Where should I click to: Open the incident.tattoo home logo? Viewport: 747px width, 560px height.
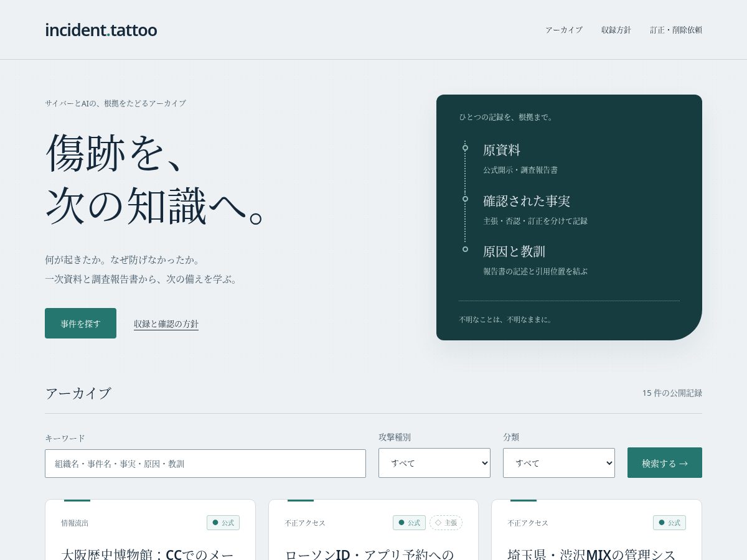pos(101,30)
